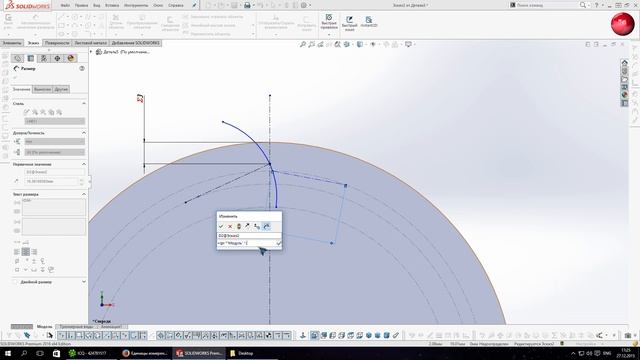This screenshot has width=640, height=360.
Task: Open the Правка menu
Action: pos(81,5)
